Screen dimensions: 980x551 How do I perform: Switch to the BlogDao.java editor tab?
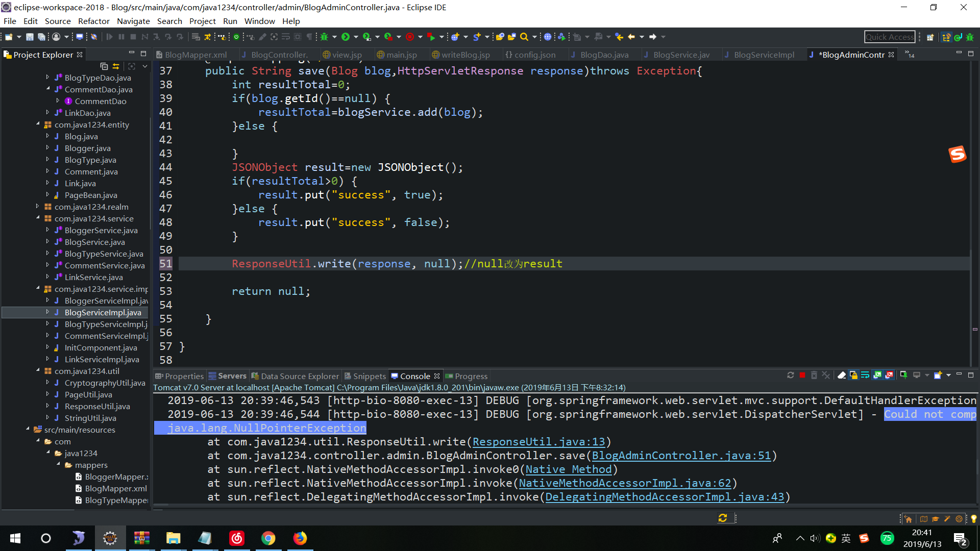[x=604, y=55]
